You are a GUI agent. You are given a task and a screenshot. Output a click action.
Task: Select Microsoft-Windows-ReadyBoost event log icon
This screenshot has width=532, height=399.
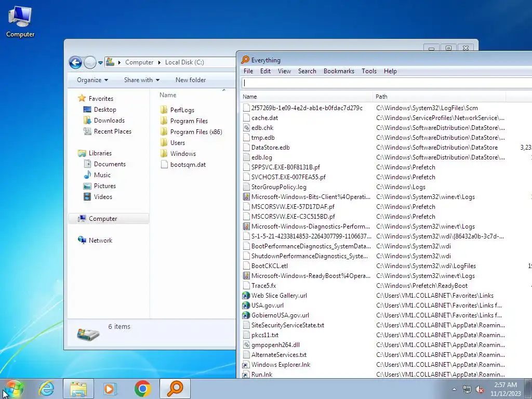[247, 276]
